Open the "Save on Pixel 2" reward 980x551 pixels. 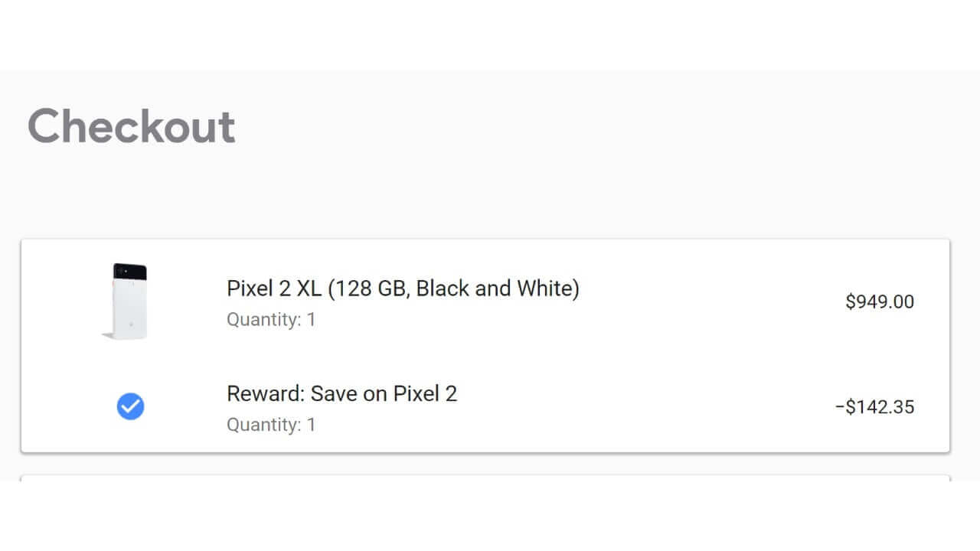click(385, 394)
